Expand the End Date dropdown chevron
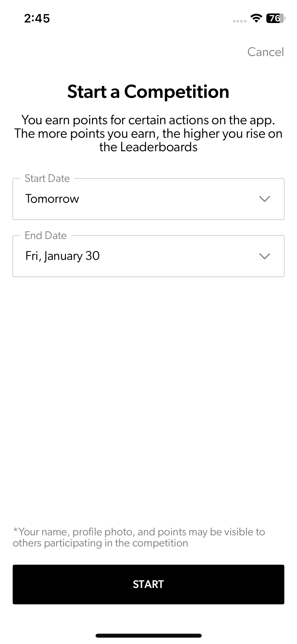Screen dimensions: 297x644 [x=264, y=256]
